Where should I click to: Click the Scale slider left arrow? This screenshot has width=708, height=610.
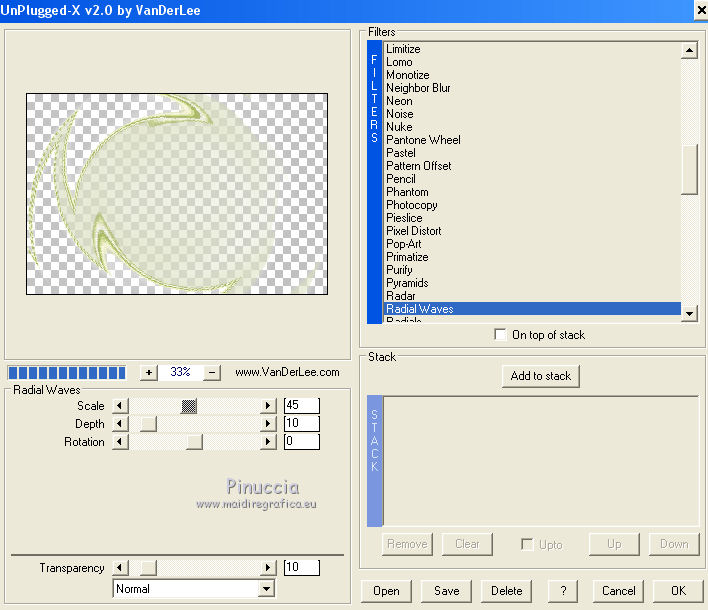tap(121, 406)
